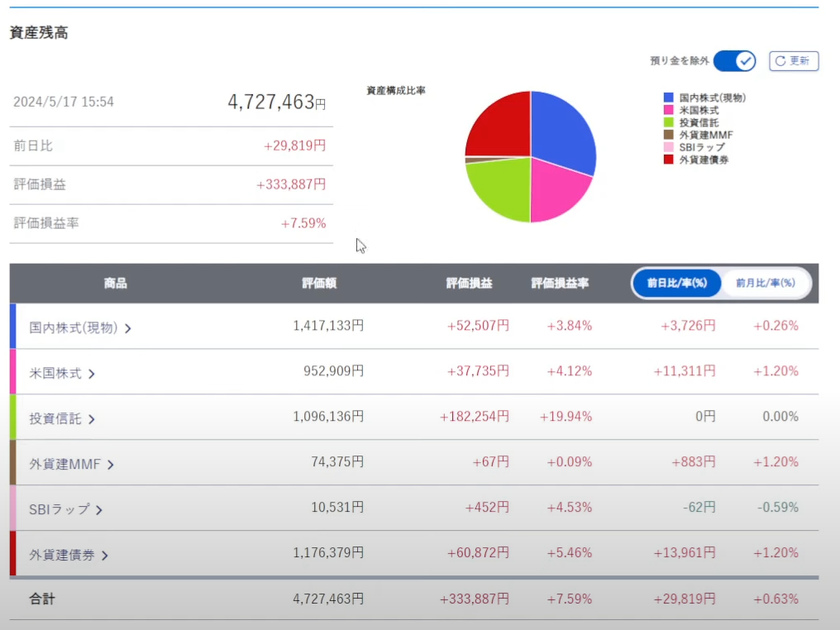Click the pink 米国株式 legend swatch
The height and width of the screenshot is (630, 840).
(x=668, y=110)
